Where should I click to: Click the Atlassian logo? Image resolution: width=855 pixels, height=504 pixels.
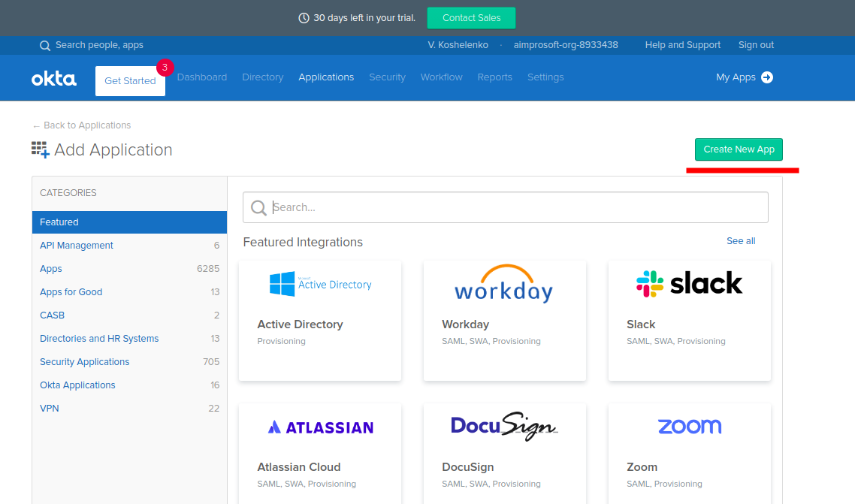321,427
